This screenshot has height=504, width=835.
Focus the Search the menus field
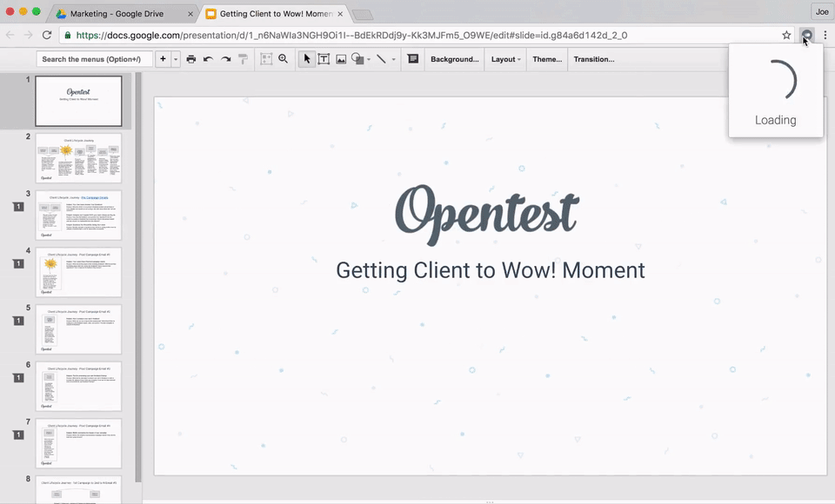point(94,59)
